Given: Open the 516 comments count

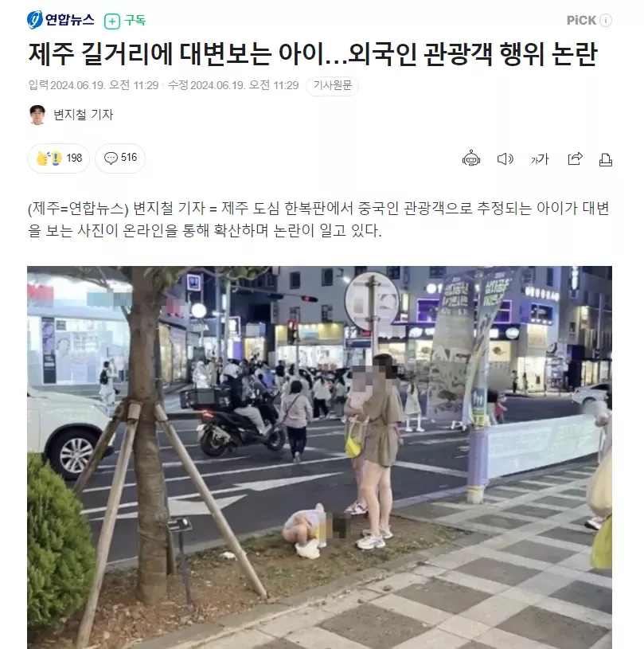Looking at the screenshot, I should coord(129,158).
